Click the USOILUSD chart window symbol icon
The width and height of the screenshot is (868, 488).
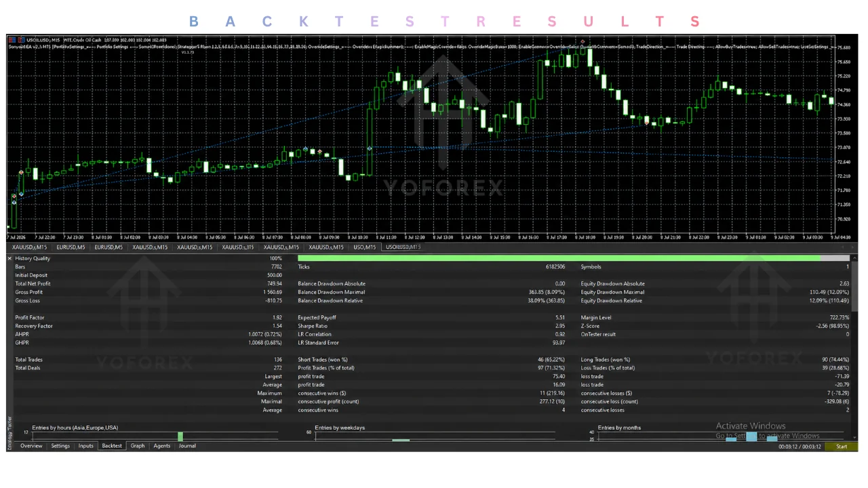pos(12,40)
